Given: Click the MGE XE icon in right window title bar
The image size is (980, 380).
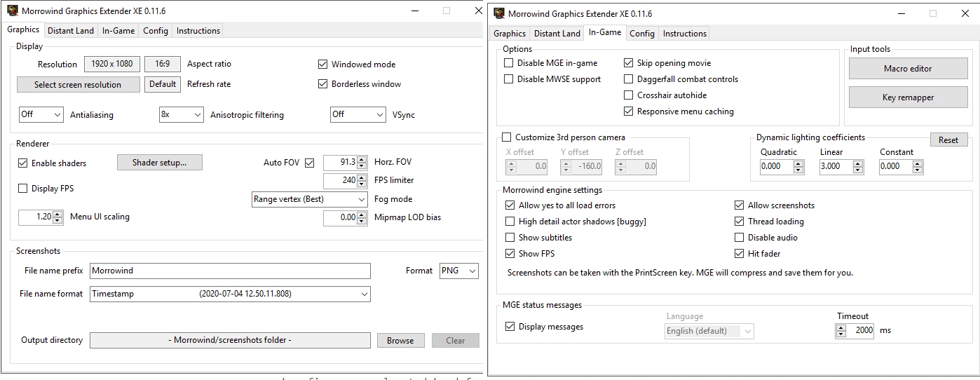Looking at the screenshot, I should [x=498, y=13].
